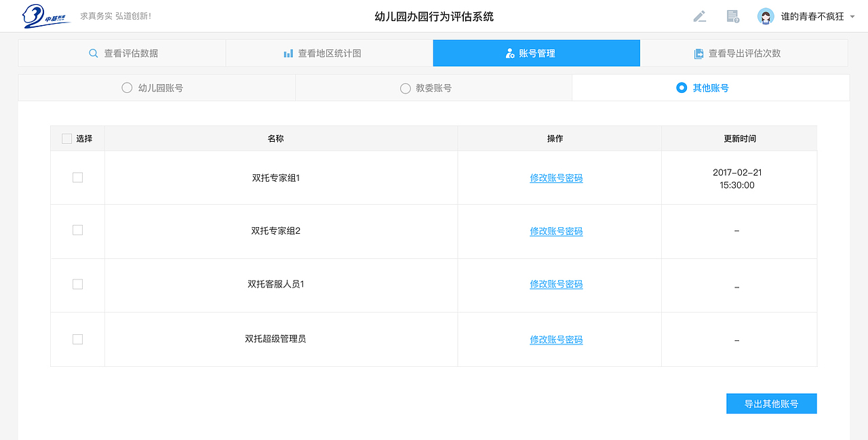Click the user avatar next to 谁的青春不疯狂

[x=766, y=16]
